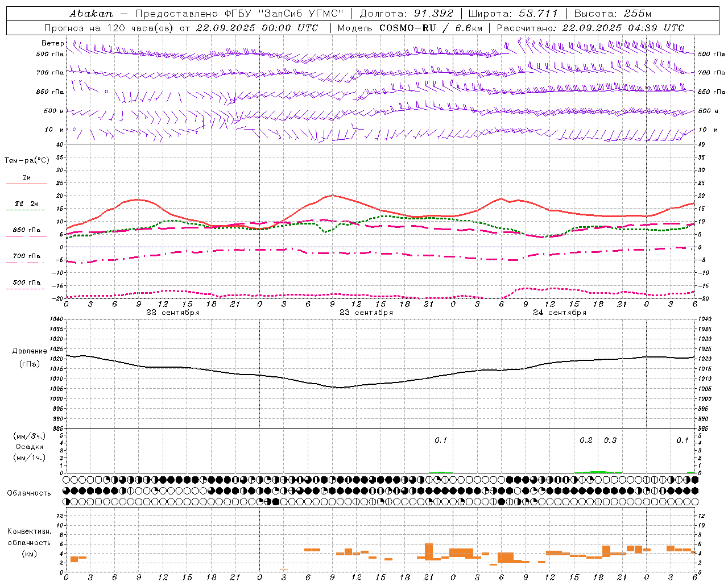Select the (мм/1ч.) precipitation unit label

30,458
